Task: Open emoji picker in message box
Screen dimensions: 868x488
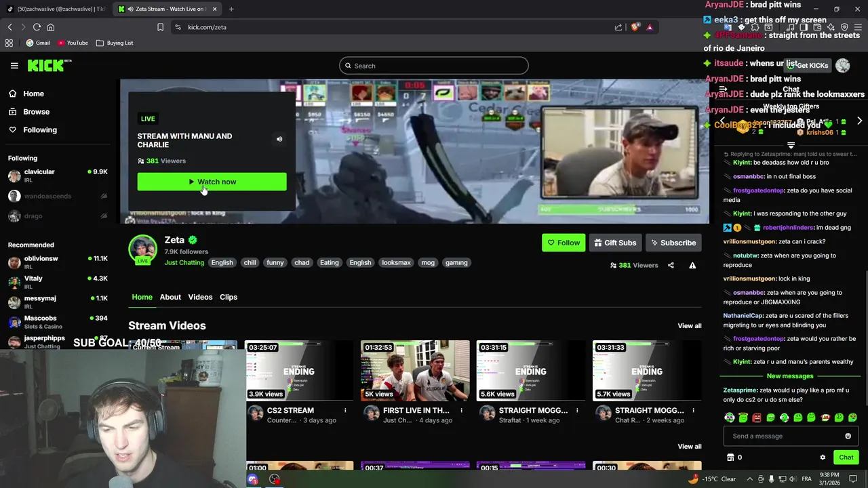Action: (848, 436)
